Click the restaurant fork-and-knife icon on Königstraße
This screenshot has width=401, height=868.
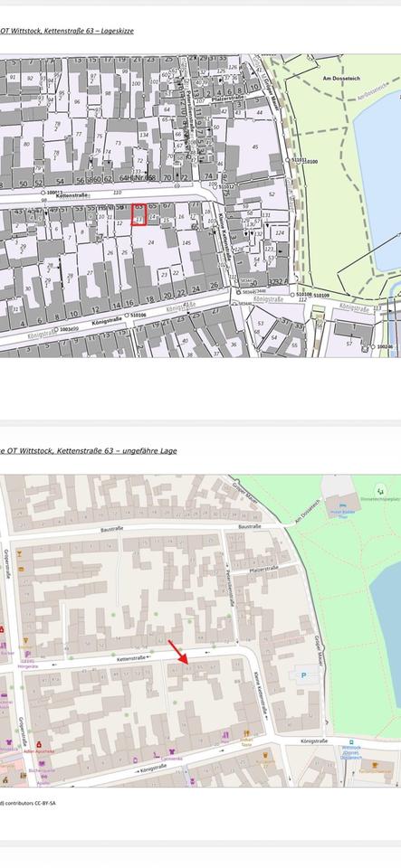coord(246,733)
